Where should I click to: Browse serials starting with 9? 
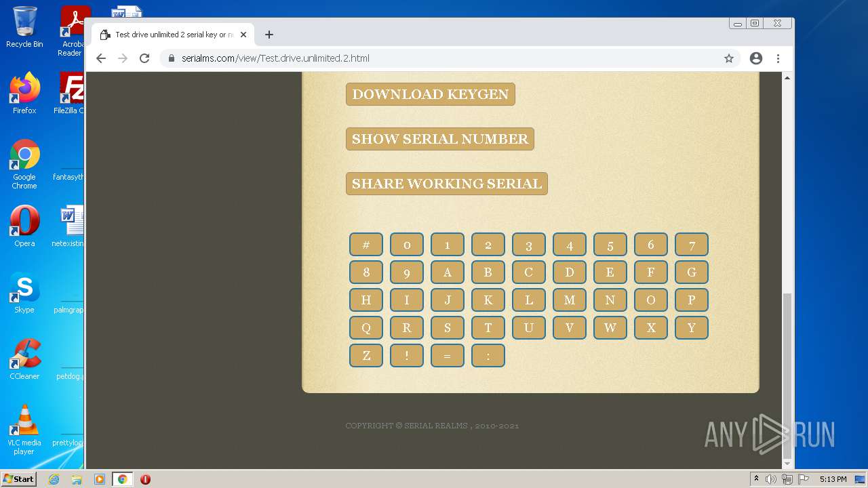point(407,272)
